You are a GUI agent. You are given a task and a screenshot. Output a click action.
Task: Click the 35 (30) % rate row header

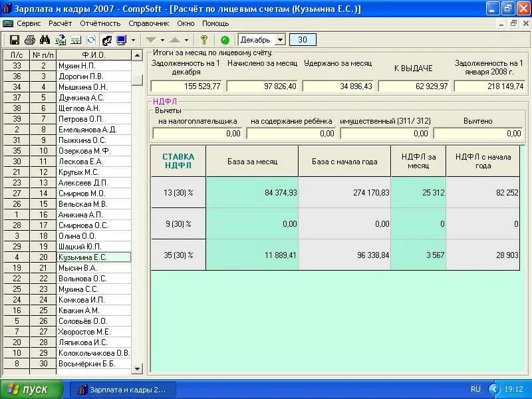pyautogui.click(x=178, y=255)
